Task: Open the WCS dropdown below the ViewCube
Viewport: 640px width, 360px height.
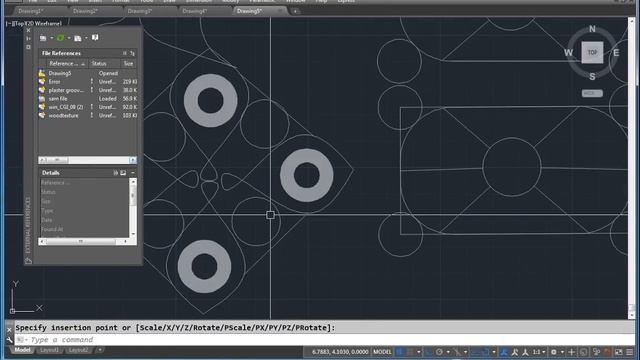Action: click(592, 93)
